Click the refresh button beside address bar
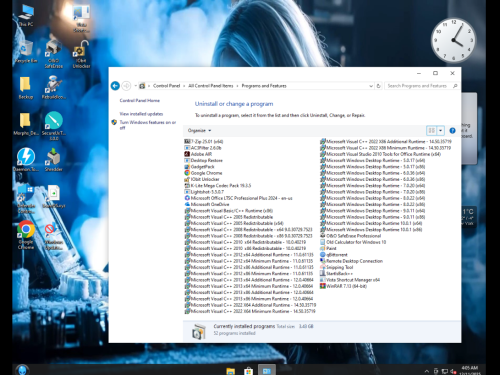The image size is (500, 375). [x=379, y=86]
